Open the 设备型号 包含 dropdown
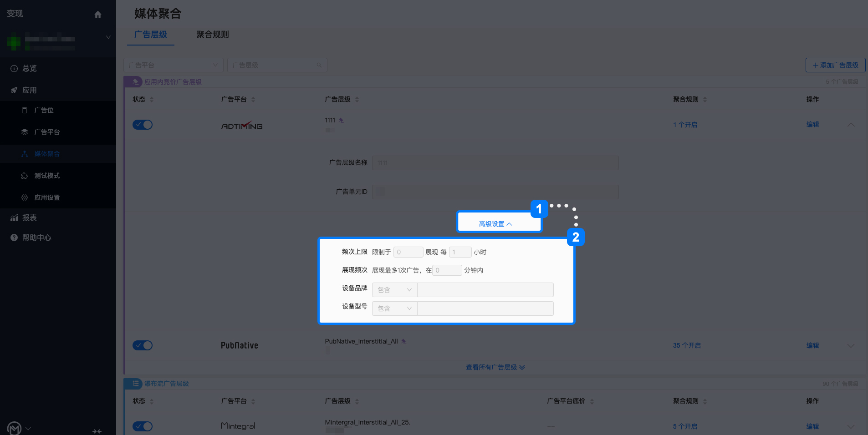 394,309
